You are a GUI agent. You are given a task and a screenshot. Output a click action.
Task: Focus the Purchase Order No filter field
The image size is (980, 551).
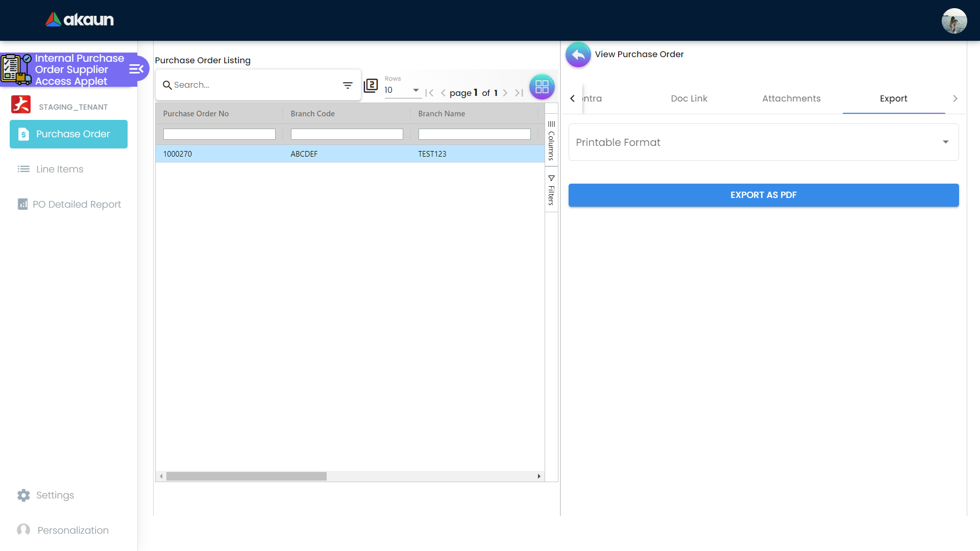(219, 134)
